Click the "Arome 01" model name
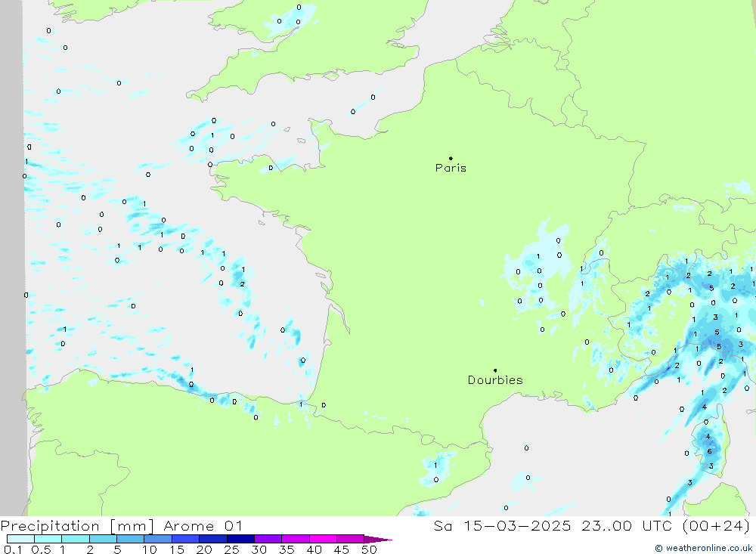This screenshot has height=554, width=756. [203, 526]
